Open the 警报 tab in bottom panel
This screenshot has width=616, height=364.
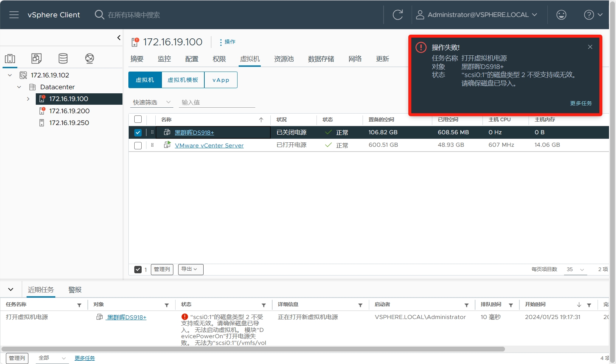pos(75,290)
